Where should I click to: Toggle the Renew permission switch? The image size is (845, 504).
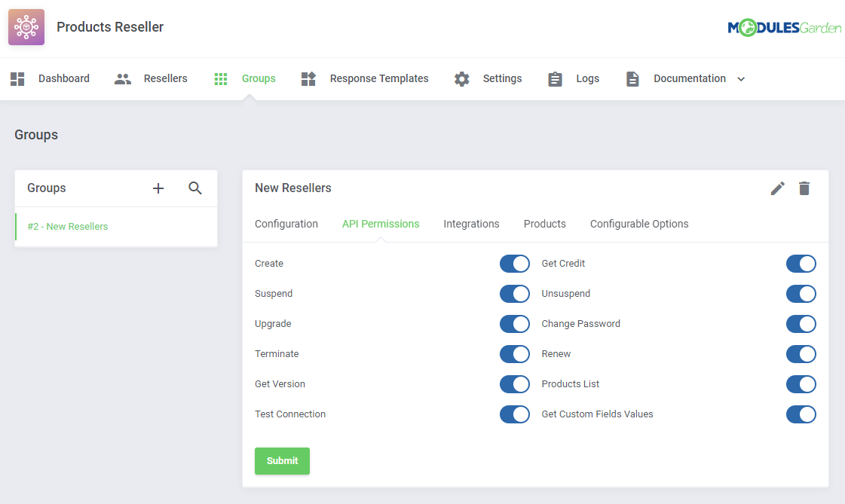point(801,354)
